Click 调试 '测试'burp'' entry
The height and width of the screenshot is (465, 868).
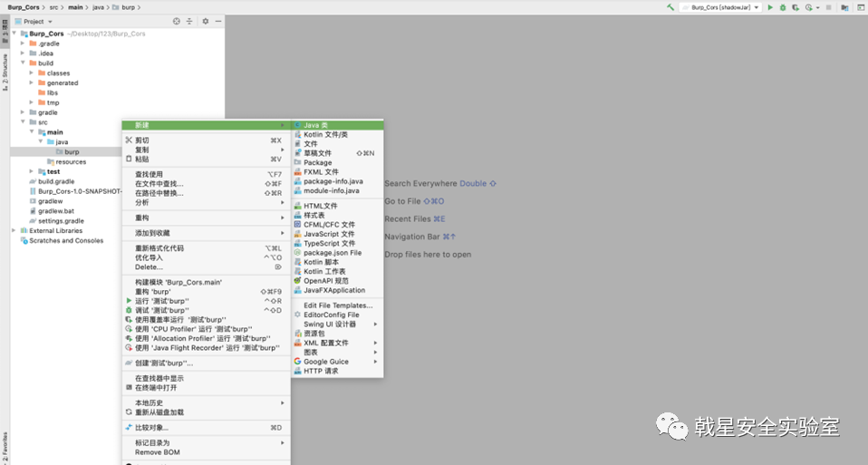coord(206,311)
